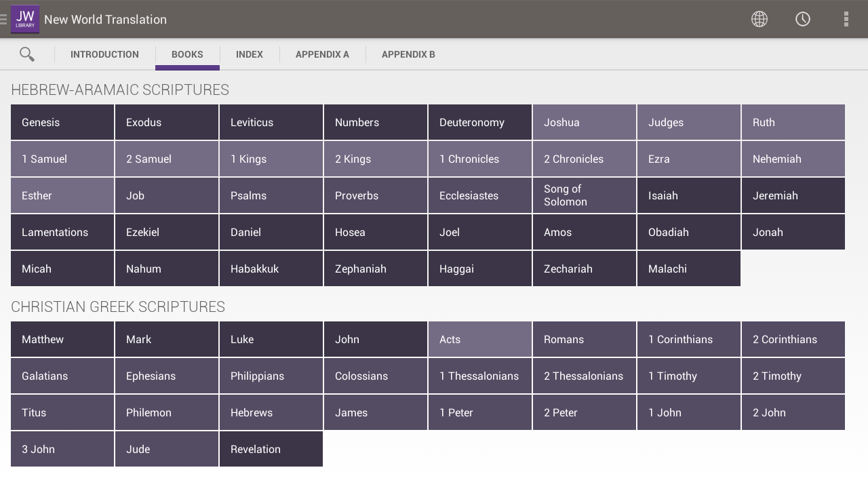The image size is (868, 493).
Task: Select the Mark tile
Action: click(x=167, y=339)
